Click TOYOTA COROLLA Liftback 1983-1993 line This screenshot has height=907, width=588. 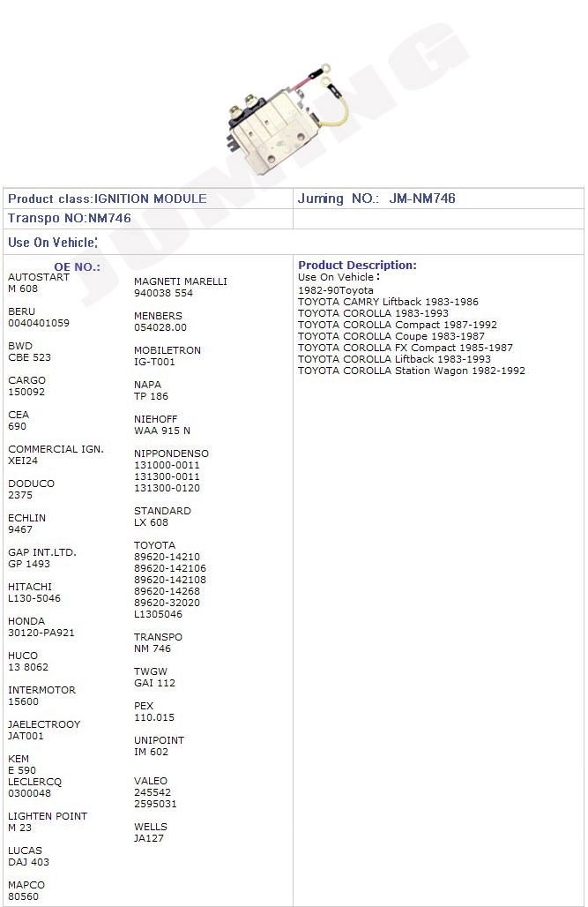coord(394,359)
